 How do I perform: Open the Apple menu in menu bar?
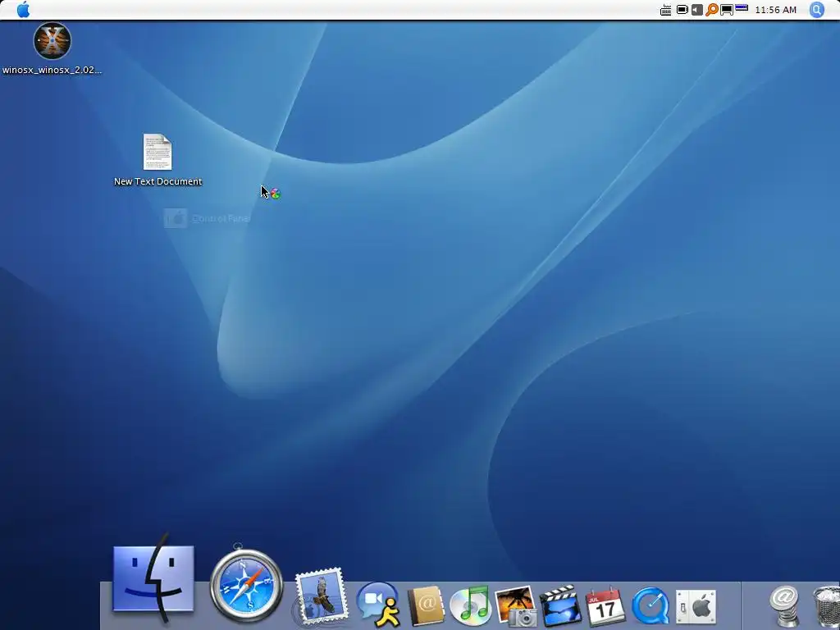point(23,10)
